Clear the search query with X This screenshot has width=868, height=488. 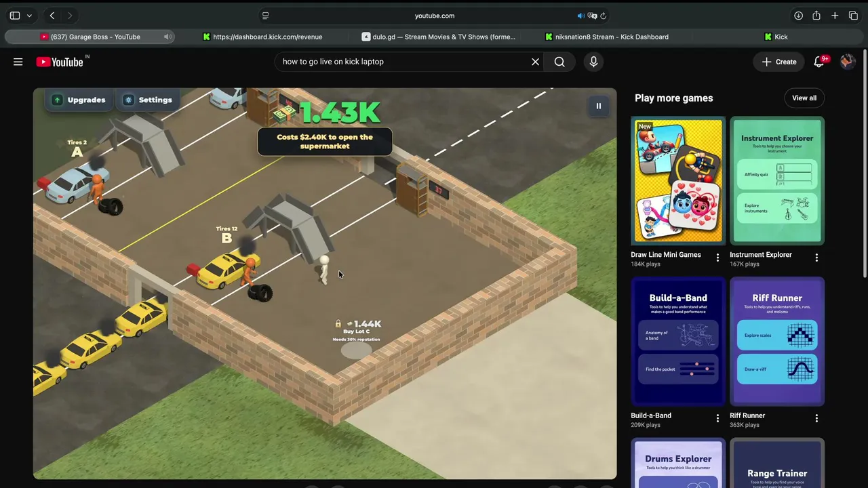[x=535, y=62]
